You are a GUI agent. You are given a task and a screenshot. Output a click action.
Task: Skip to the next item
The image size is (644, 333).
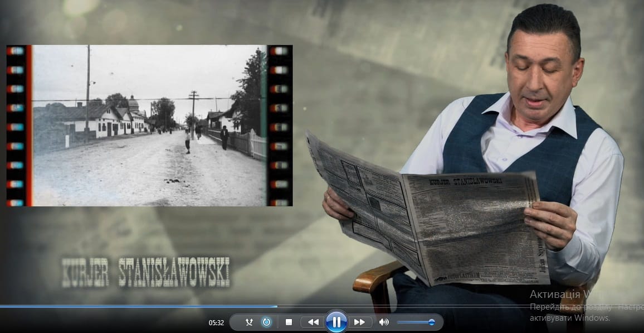tap(360, 322)
